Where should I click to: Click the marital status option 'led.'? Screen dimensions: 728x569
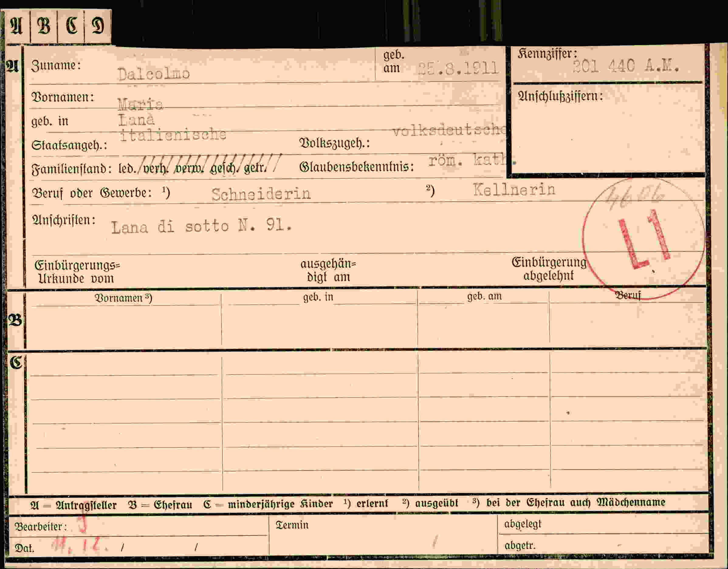pos(127,168)
